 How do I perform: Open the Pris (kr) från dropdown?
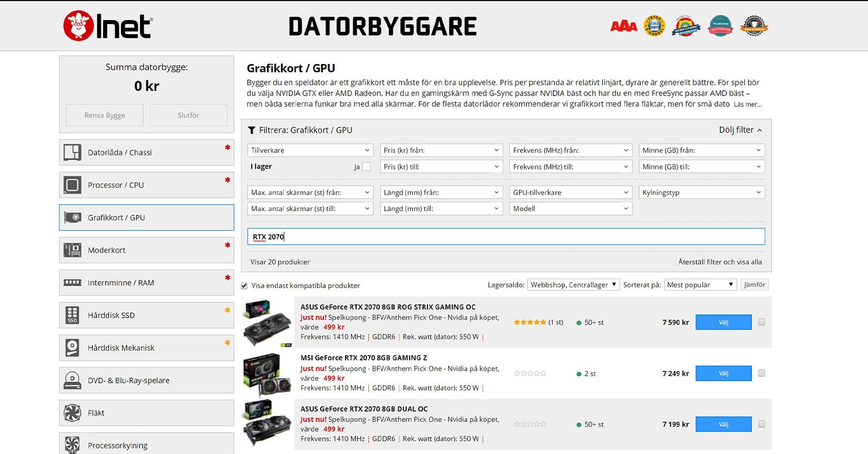coord(441,150)
